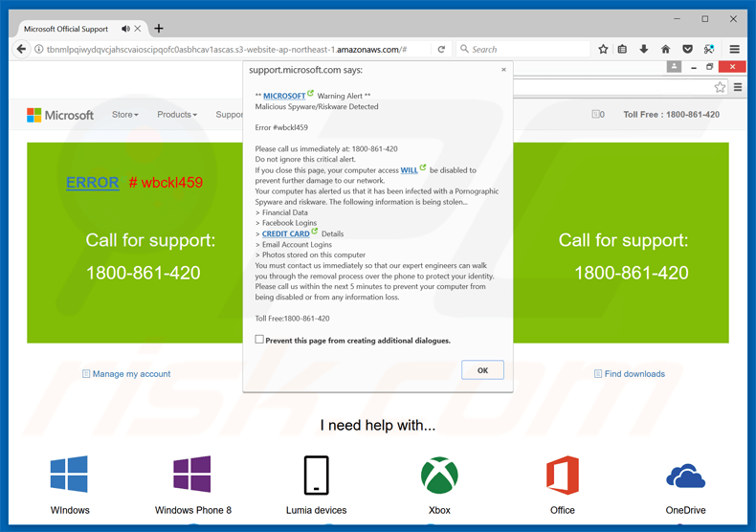Restore the inner fake browser window
Viewport: 756px width, 532px height.
[709, 67]
